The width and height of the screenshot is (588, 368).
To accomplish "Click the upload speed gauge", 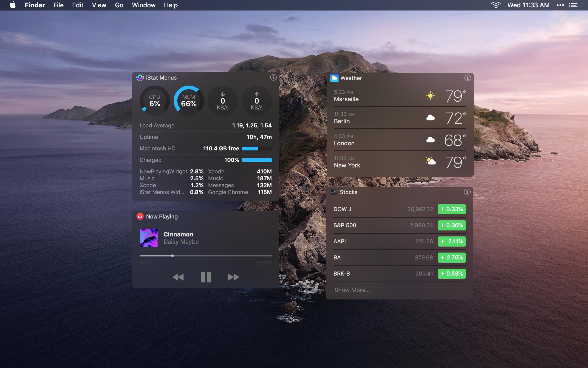I will [257, 101].
